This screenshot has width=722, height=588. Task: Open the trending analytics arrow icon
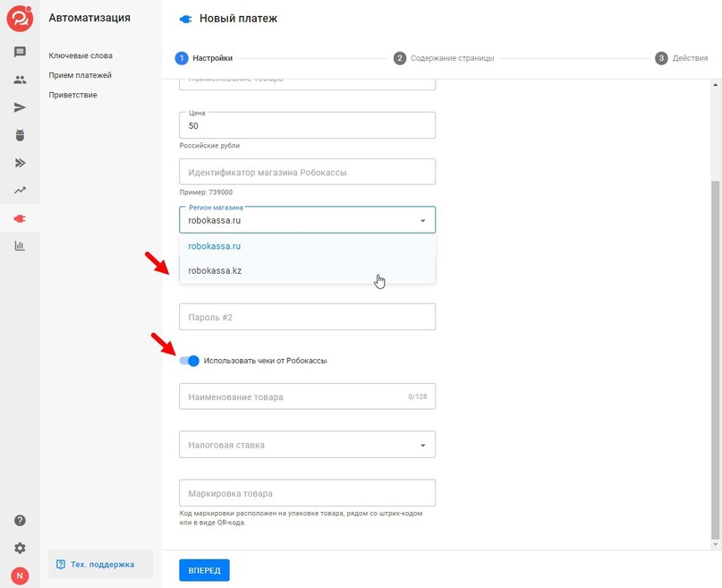click(x=20, y=190)
